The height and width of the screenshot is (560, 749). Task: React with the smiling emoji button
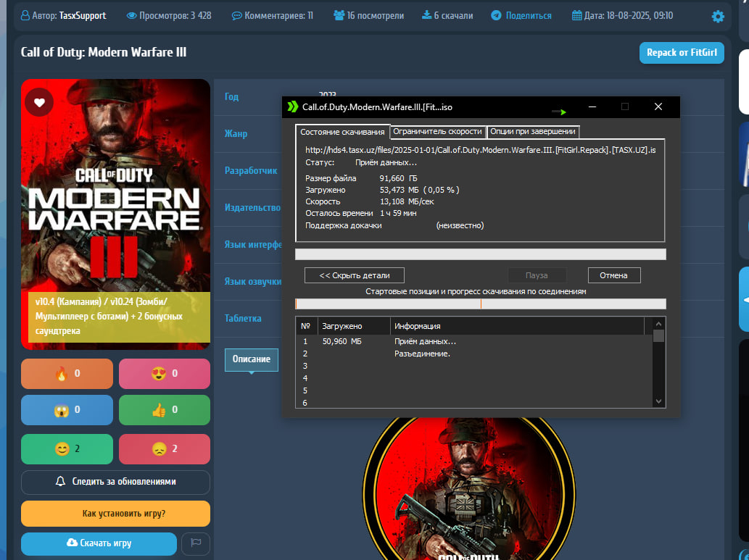67,449
